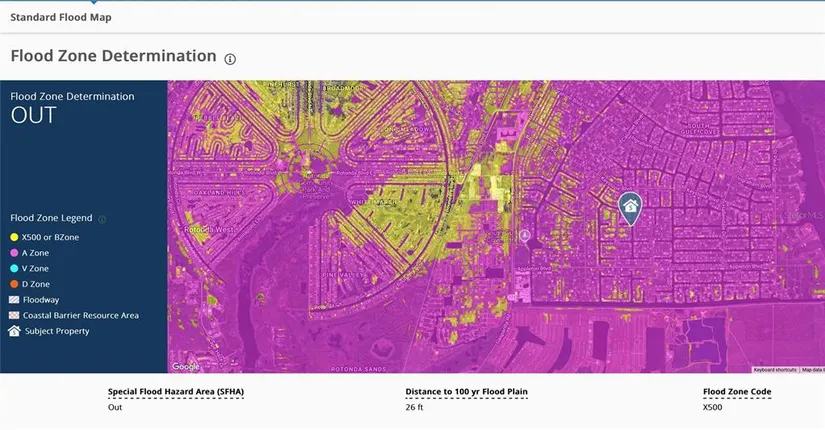Screen dimensions: 825x430
Task: Click the Coastal Barrier Resource Area legend icon
Action: 14,316
